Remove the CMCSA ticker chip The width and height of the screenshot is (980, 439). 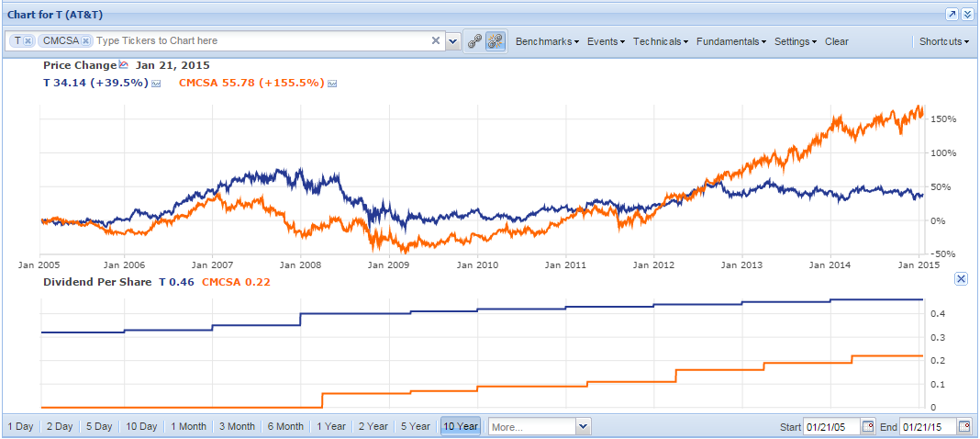point(85,40)
